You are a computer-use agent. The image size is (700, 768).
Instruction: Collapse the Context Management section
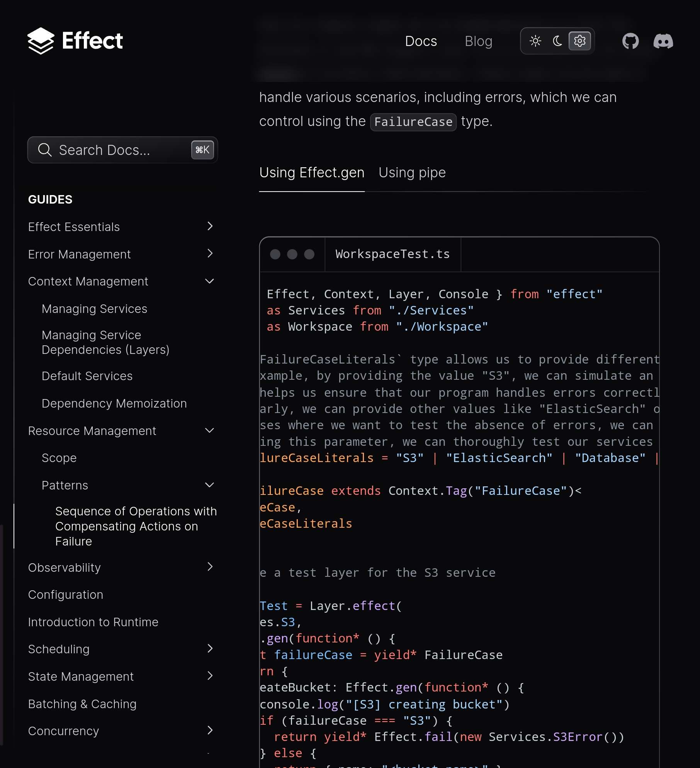210,281
